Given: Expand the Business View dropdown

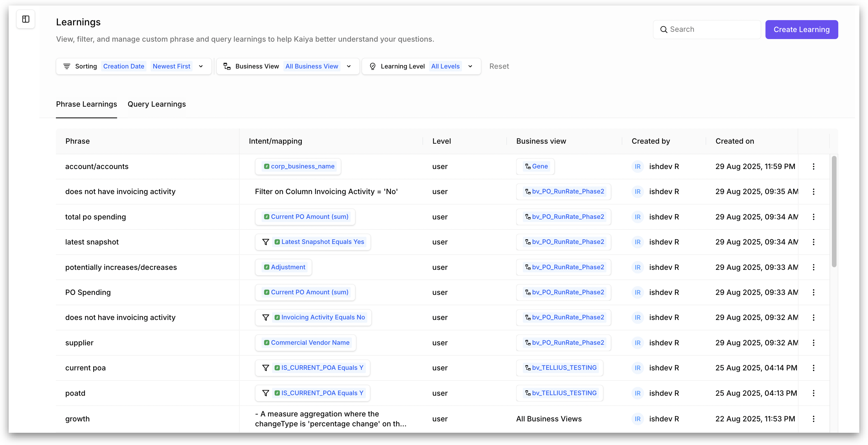Looking at the screenshot, I should coord(349,66).
